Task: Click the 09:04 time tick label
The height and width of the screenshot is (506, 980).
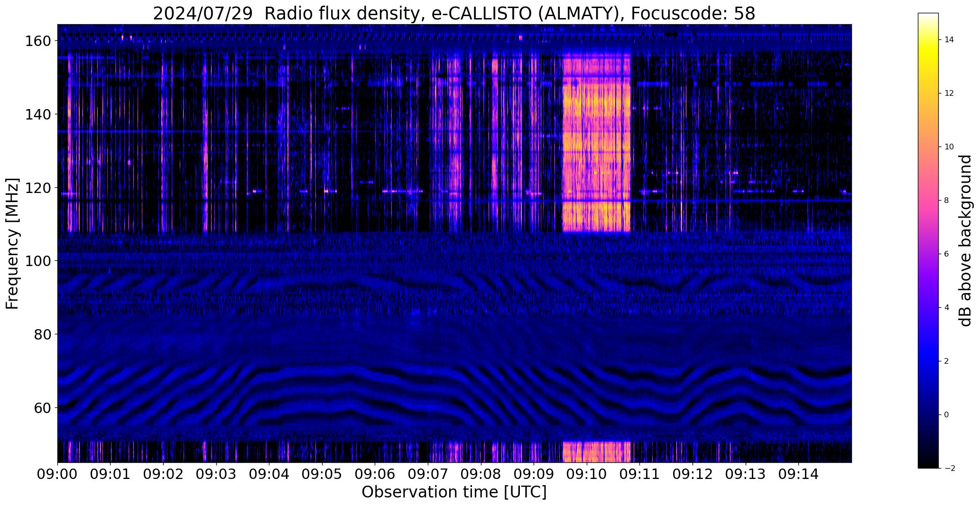Action: pyautogui.click(x=269, y=474)
